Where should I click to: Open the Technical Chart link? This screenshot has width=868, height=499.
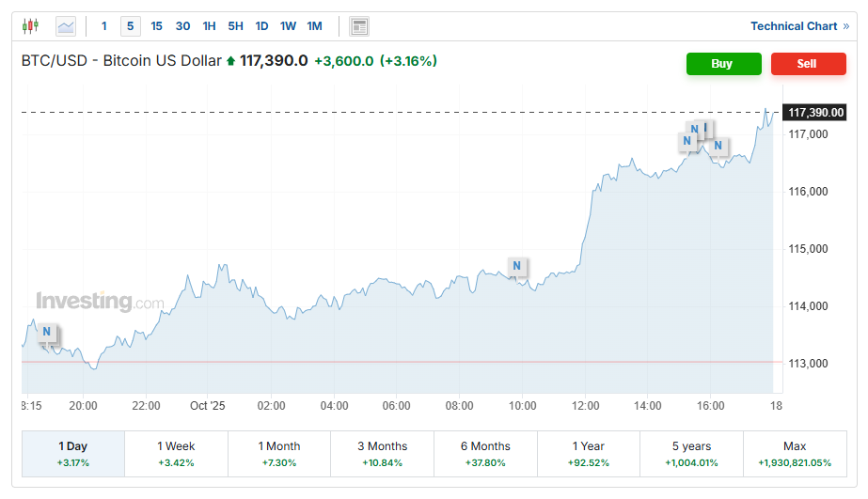click(798, 26)
